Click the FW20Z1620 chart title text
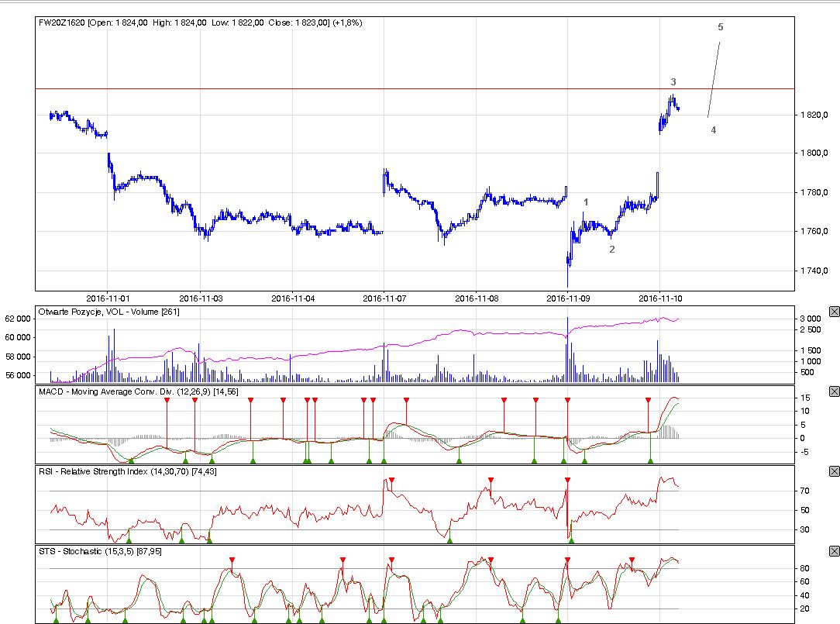Screen dimensions: 840x624 tap(201, 22)
